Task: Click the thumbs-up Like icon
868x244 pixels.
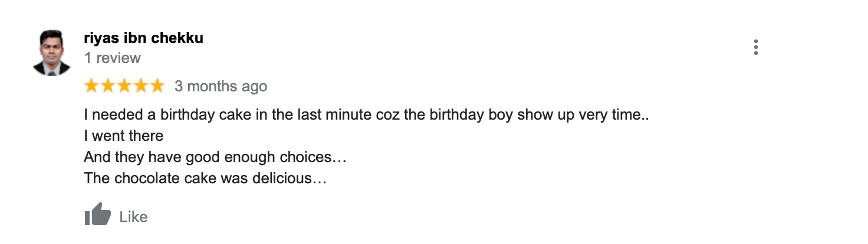Action: click(97, 215)
